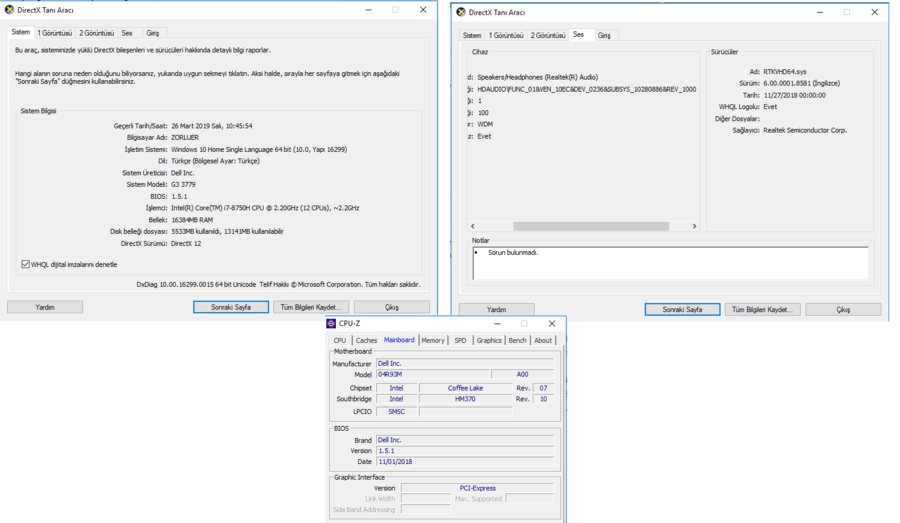Click the horizontal scrollbar thumb in Cihaz panel
The height and width of the screenshot is (523, 900).
tap(591, 226)
